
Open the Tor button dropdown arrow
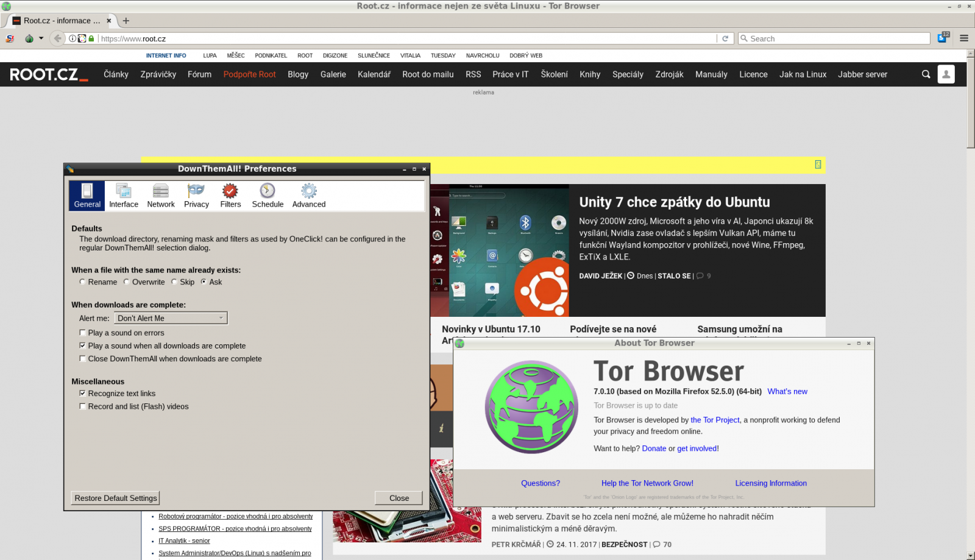point(41,38)
